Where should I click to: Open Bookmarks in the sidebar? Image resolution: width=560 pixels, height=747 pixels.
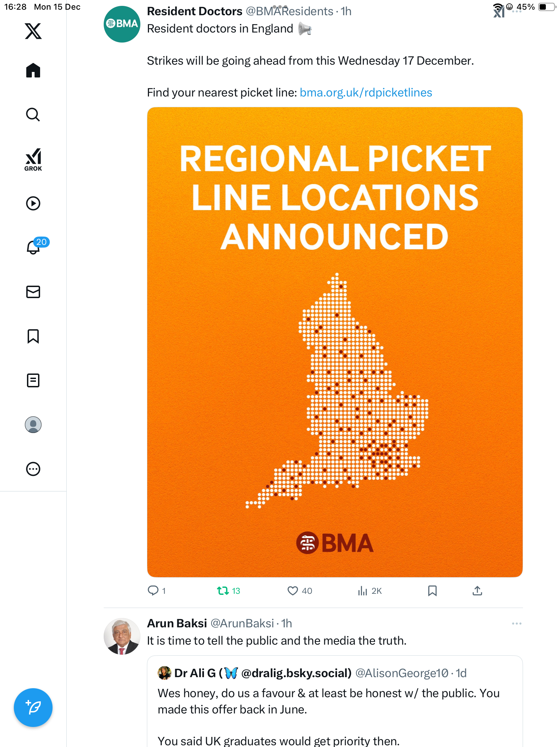(33, 336)
